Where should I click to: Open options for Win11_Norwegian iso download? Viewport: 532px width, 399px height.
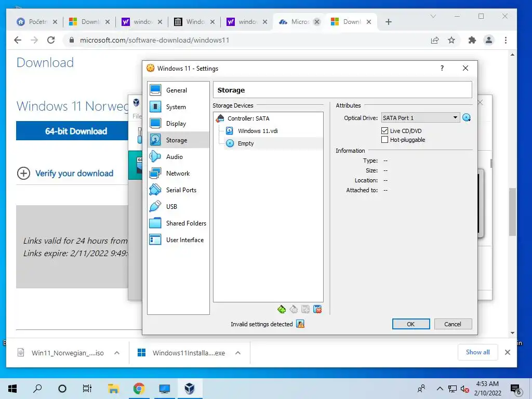(x=117, y=353)
